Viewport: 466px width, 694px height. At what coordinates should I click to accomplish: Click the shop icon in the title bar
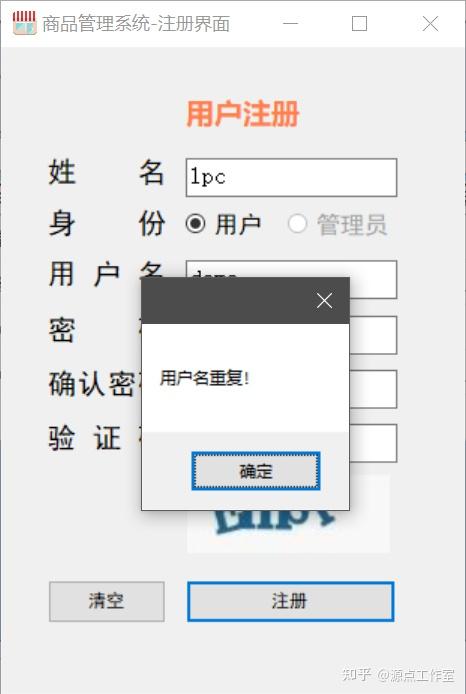(24, 23)
